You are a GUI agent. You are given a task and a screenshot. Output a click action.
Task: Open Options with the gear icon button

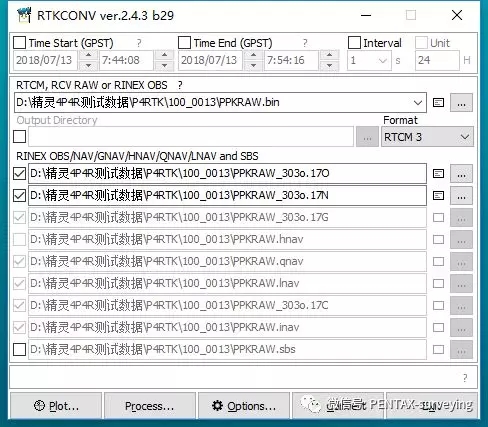click(244, 406)
